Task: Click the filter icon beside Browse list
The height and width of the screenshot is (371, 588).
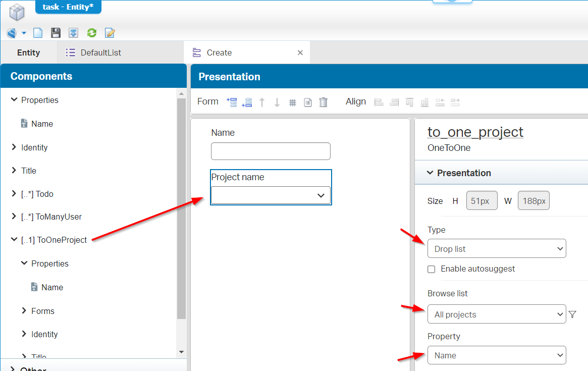Action: pyautogui.click(x=572, y=314)
